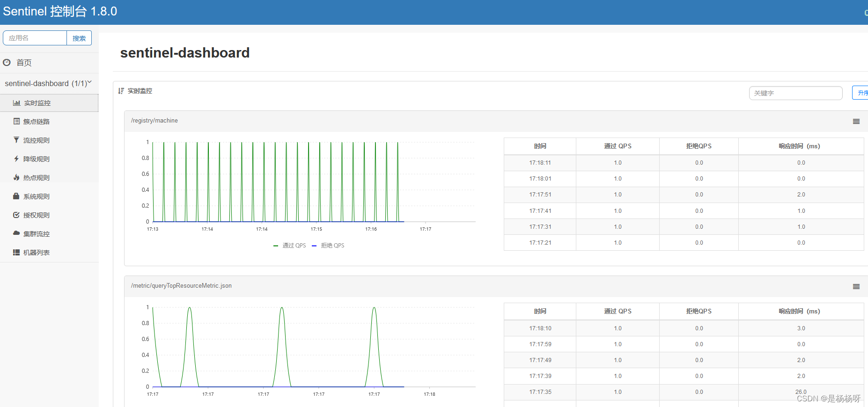Click the 实时监控 bar chart icon

point(16,103)
